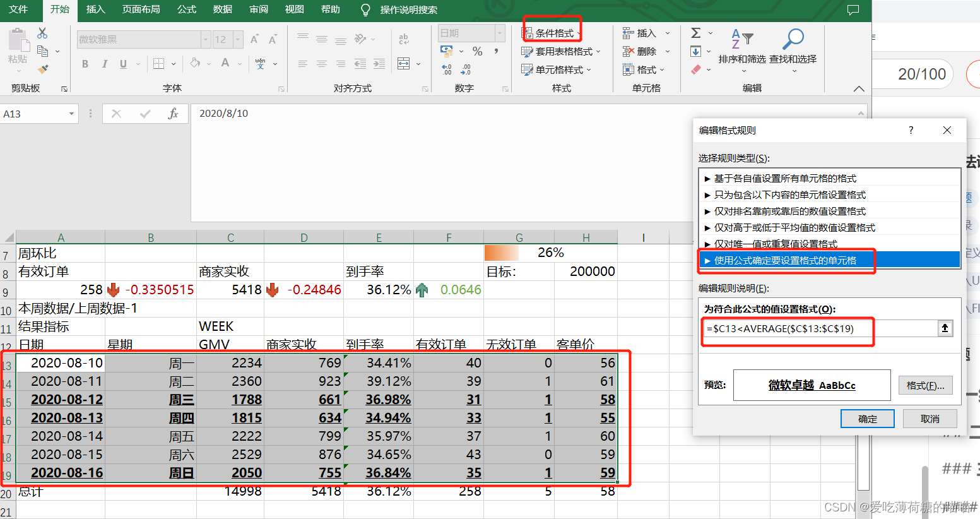The image size is (980, 519).
Task: Click the Accounting Number Format icon
Action: [x=447, y=51]
